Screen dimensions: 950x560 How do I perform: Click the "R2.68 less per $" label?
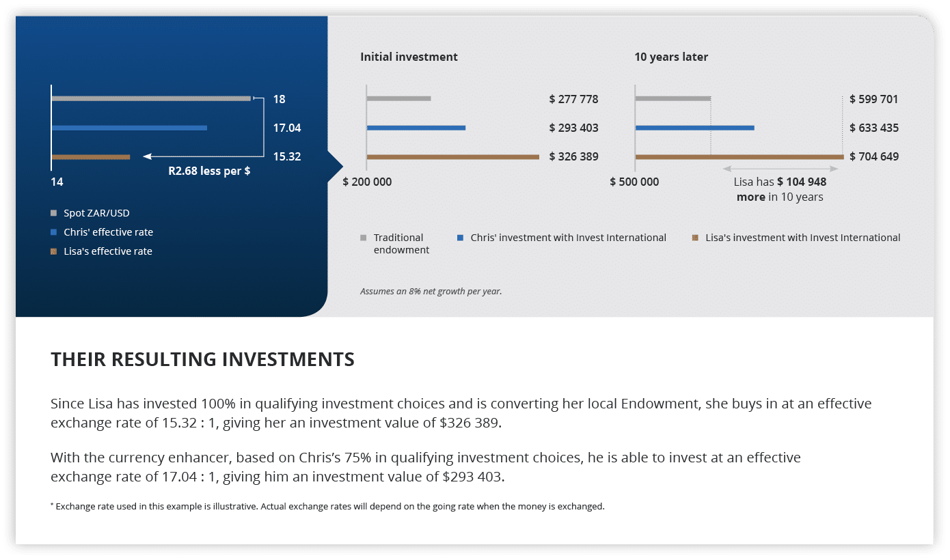tap(209, 171)
